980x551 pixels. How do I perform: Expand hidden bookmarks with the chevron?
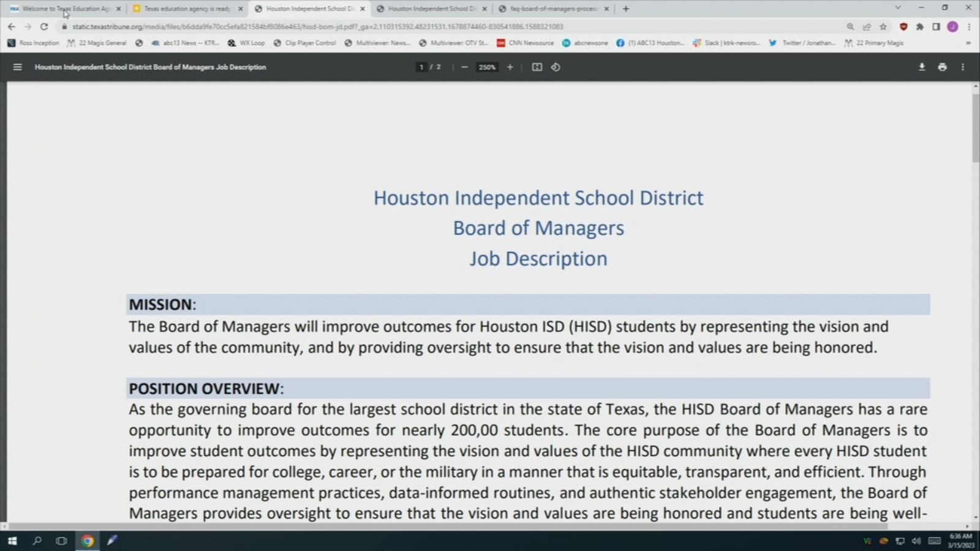969,43
